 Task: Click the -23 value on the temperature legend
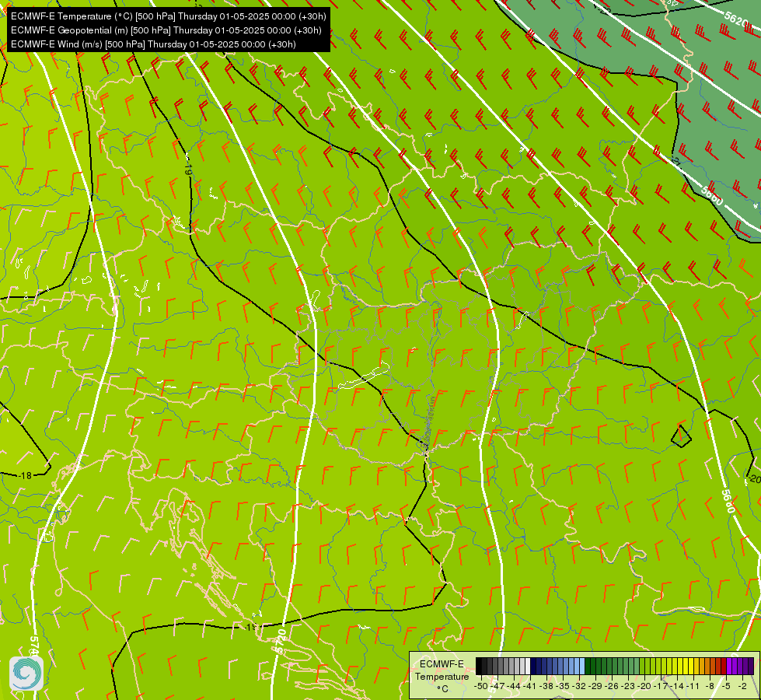tap(628, 686)
